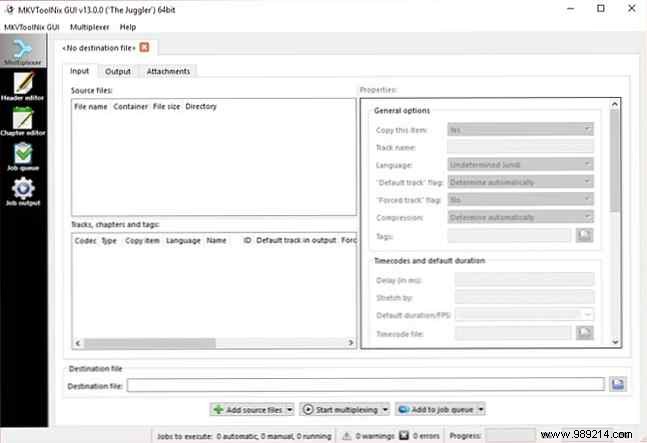Click the Language column header in tracks

[x=183, y=240]
